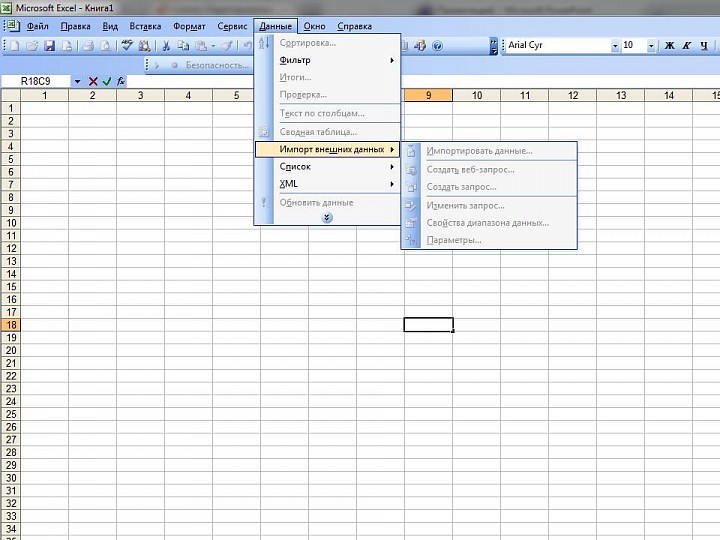The image size is (720, 540).
Task: Select row header 18
Action: (11, 325)
